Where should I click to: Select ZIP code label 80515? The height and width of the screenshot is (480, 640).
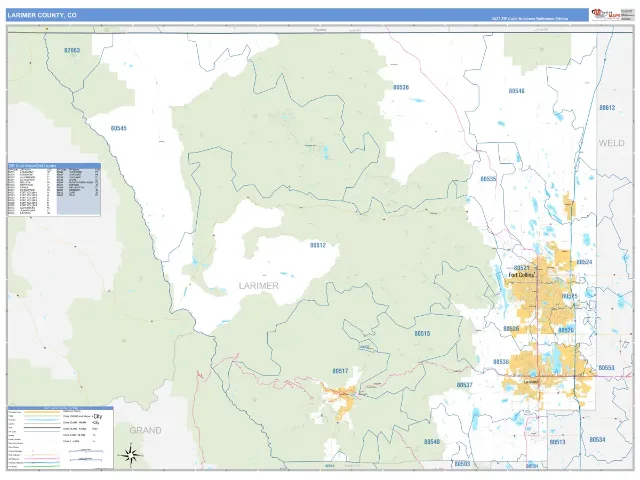click(x=422, y=333)
